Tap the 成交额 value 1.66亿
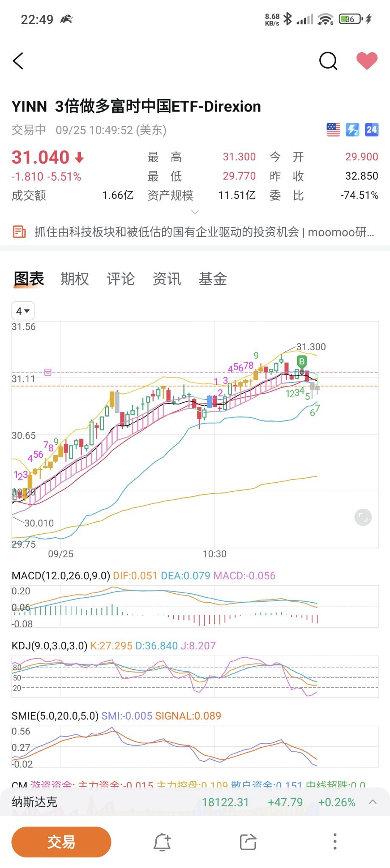This screenshot has width=390, height=868. click(118, 195)
